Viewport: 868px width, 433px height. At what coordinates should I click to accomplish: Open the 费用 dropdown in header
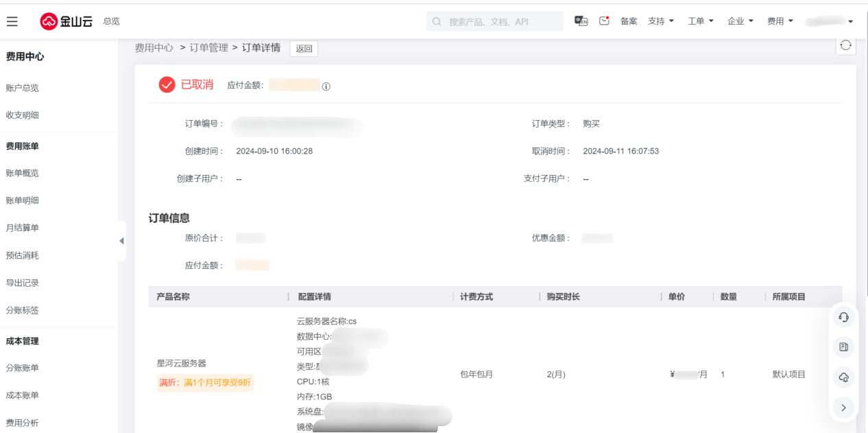click(780, 21)
